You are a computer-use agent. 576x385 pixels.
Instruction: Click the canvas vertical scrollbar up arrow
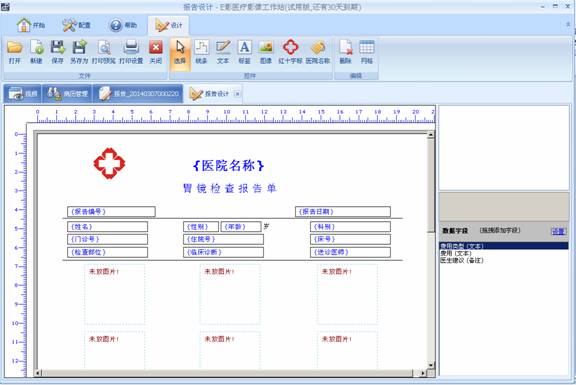coord(431,135)
